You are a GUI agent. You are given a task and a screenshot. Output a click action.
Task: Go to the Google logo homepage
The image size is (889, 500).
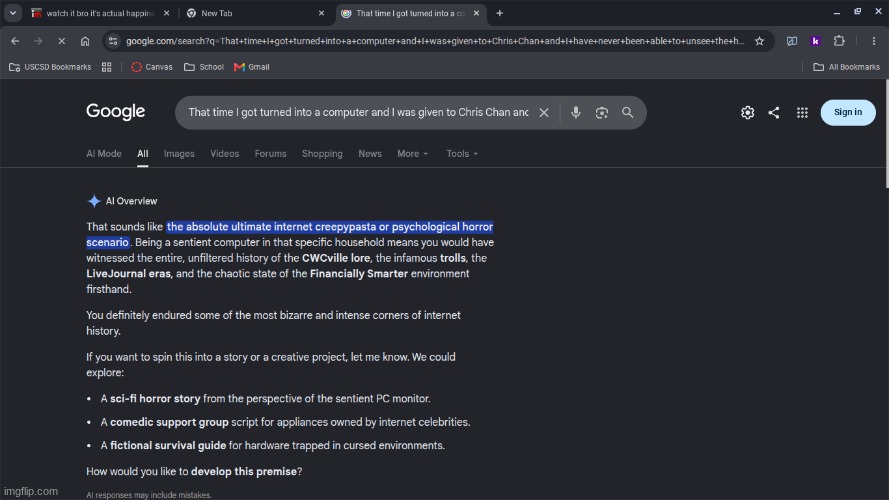click(x=116, y=112)
